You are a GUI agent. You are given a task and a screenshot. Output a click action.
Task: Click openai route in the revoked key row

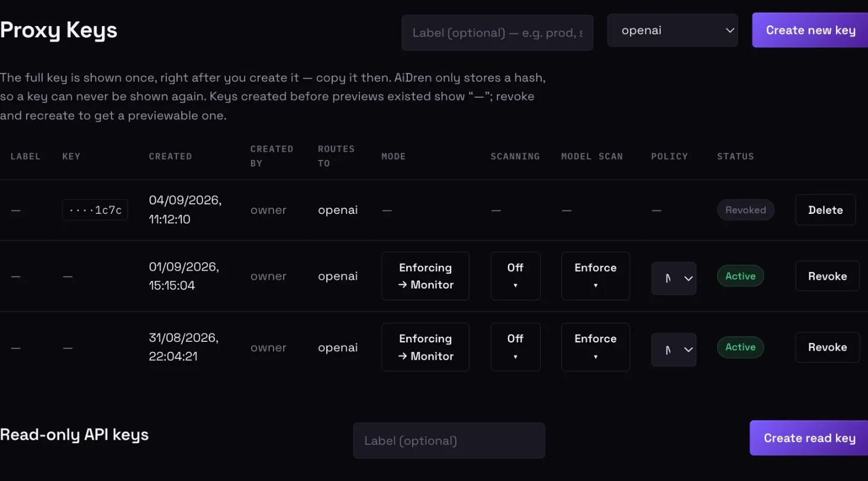(337, 210)
